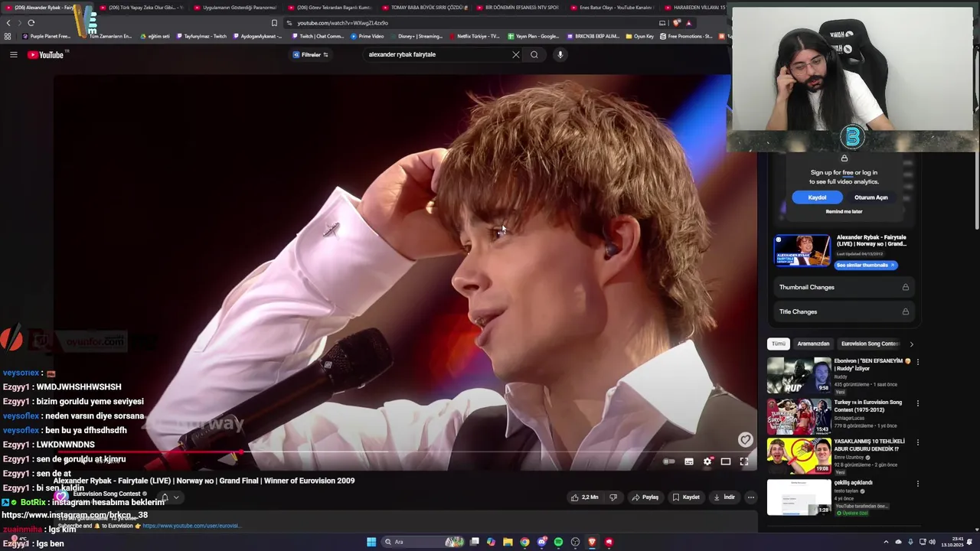Enter fullscreen video mode
The width and height of the screenshot is (980, 551).
[744, 461]
